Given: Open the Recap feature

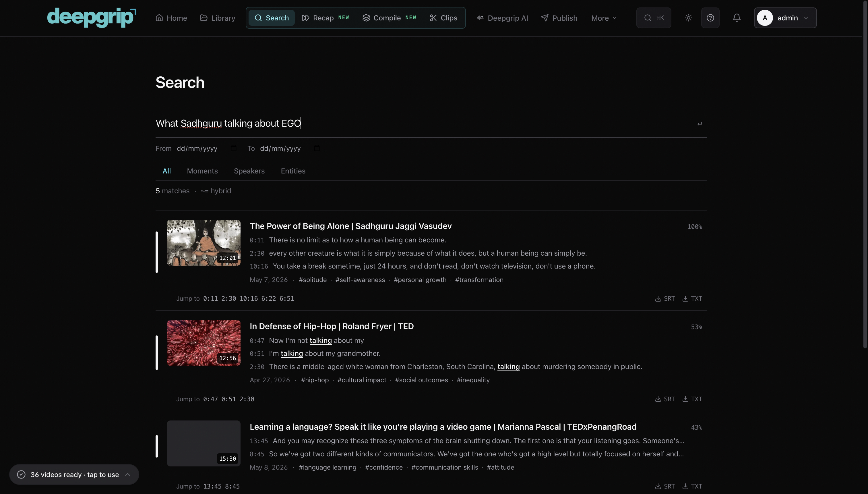Looking at the screenshot, I should tap(325, 18).
